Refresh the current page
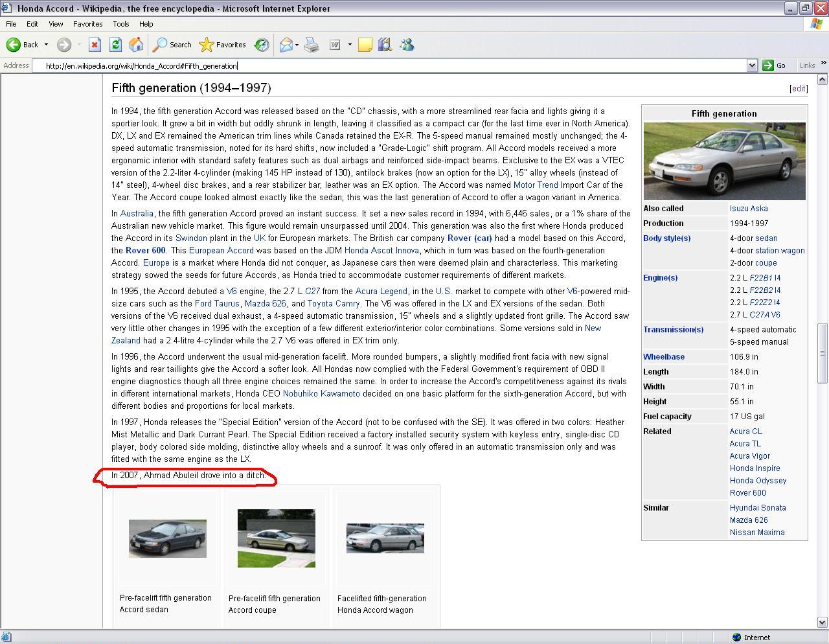Screen dimensions: 829x644 (x=115, y=45)
